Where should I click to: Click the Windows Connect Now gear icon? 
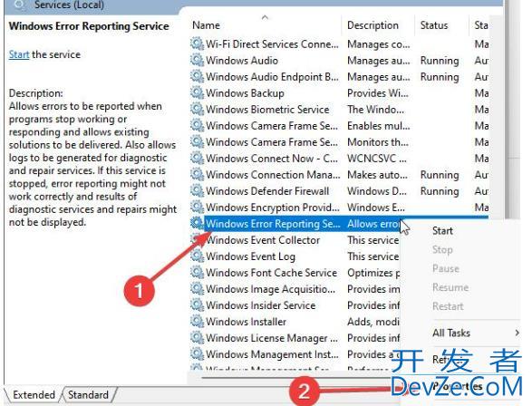click(x=197, y=158)
